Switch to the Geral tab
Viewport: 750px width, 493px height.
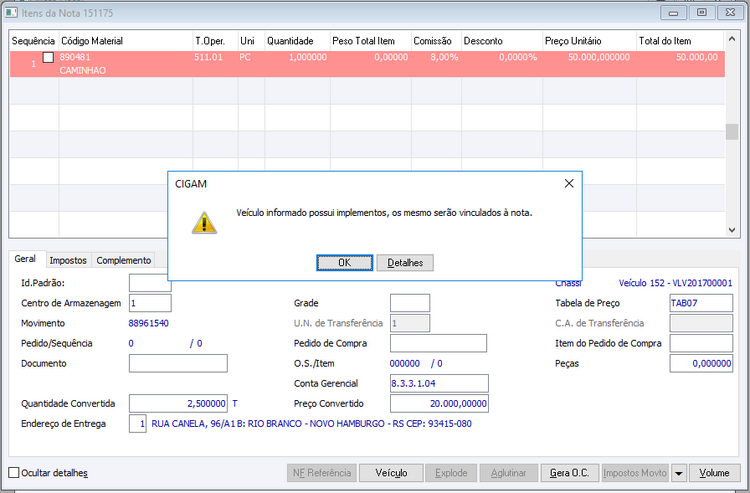click(25, 259)
